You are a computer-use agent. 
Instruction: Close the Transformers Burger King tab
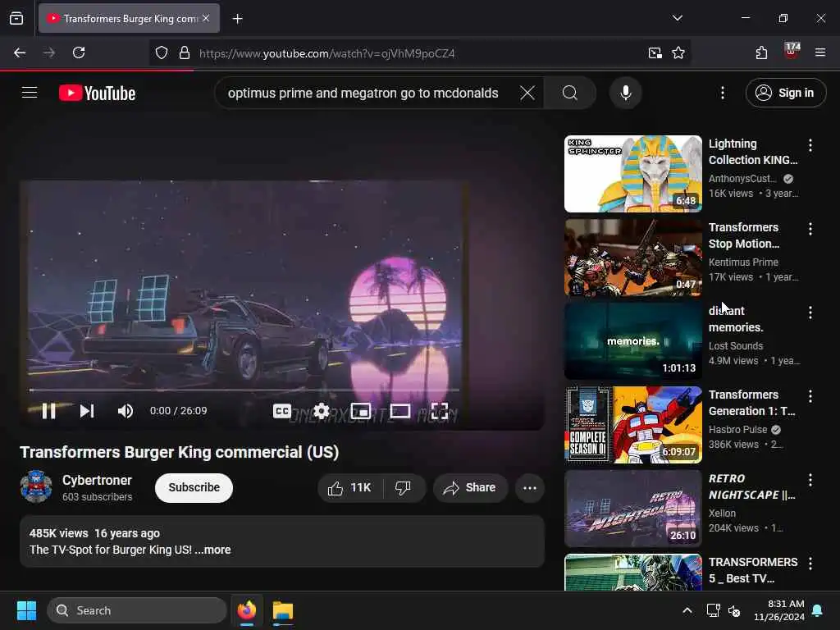(206, 18)
